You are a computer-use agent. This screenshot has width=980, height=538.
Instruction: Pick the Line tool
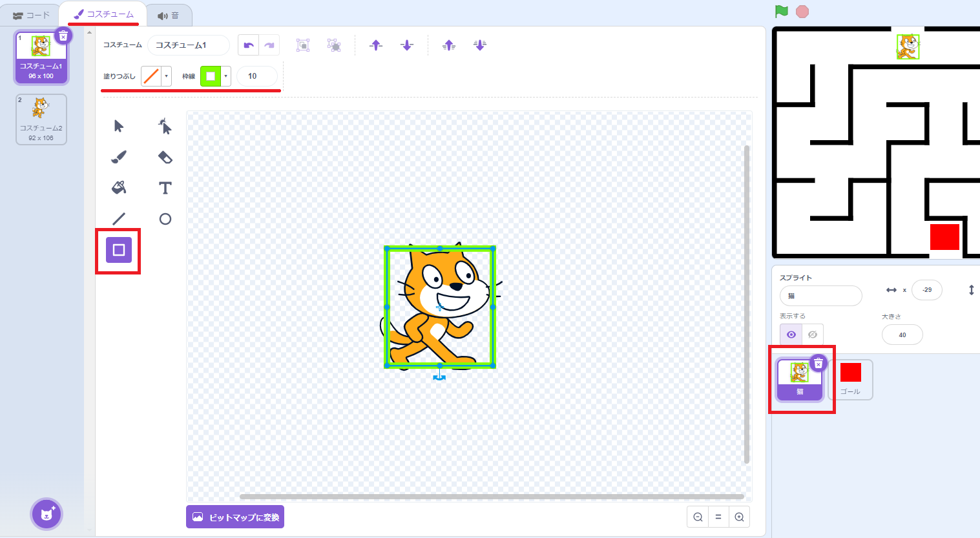[x=118, y=219]
